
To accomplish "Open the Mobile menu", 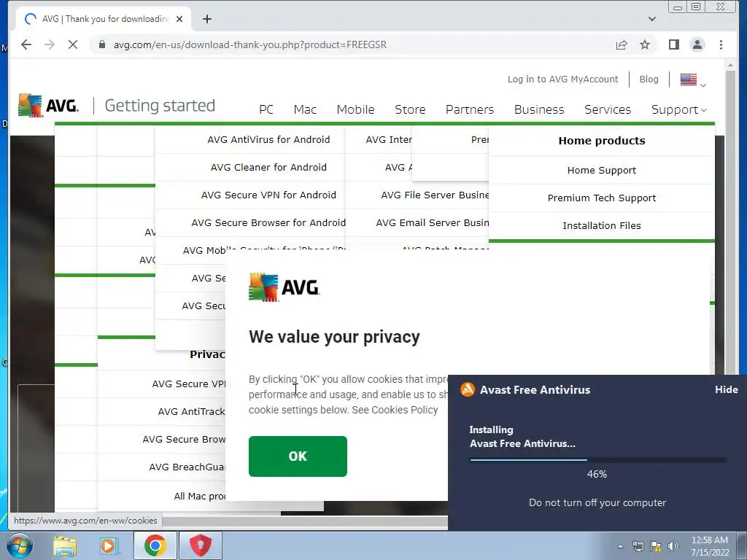I will (x=355, y=109).
